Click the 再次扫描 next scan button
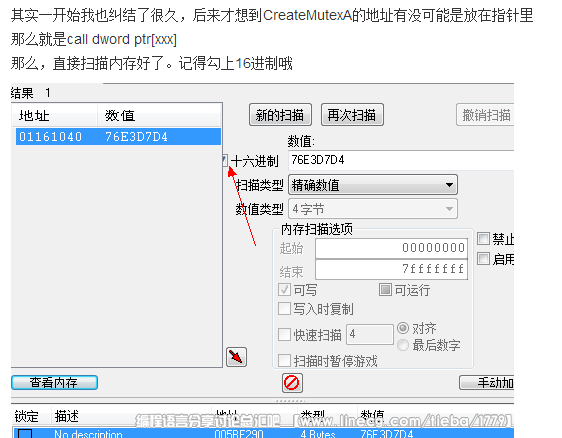The width and height of the screenshot is (562, 438). 352,115
